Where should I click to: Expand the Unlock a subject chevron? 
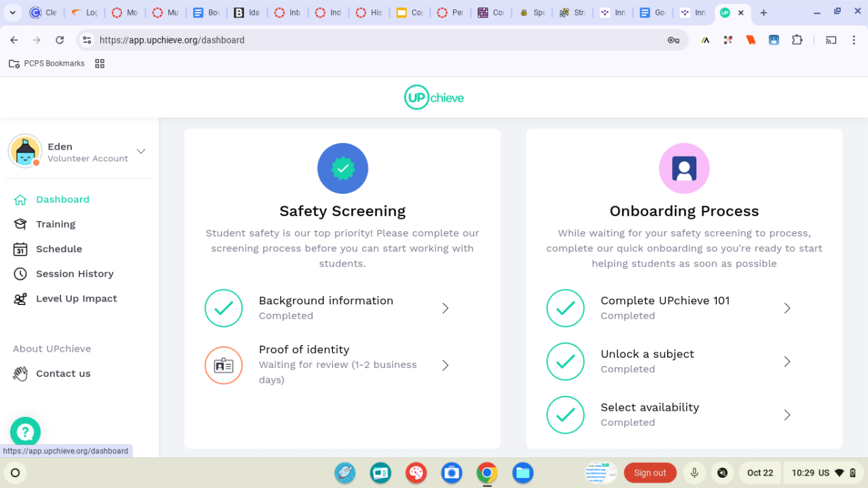(x=787, y=362)
